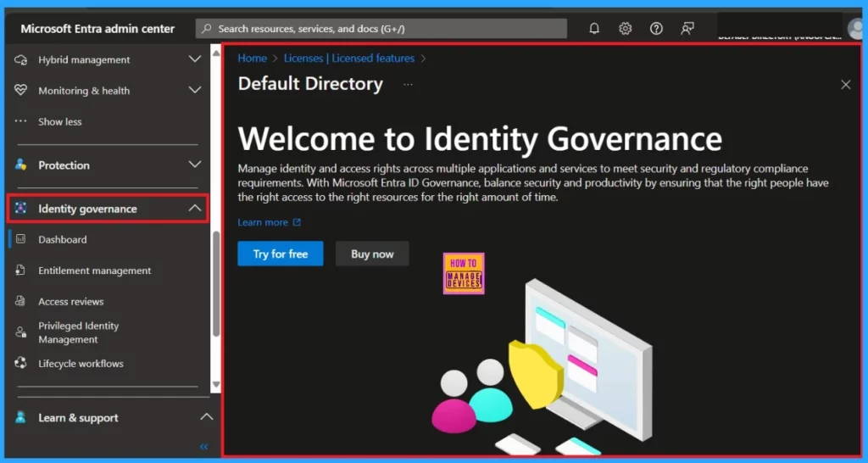Click Microsoft Entra admin center title

[97, 29]
